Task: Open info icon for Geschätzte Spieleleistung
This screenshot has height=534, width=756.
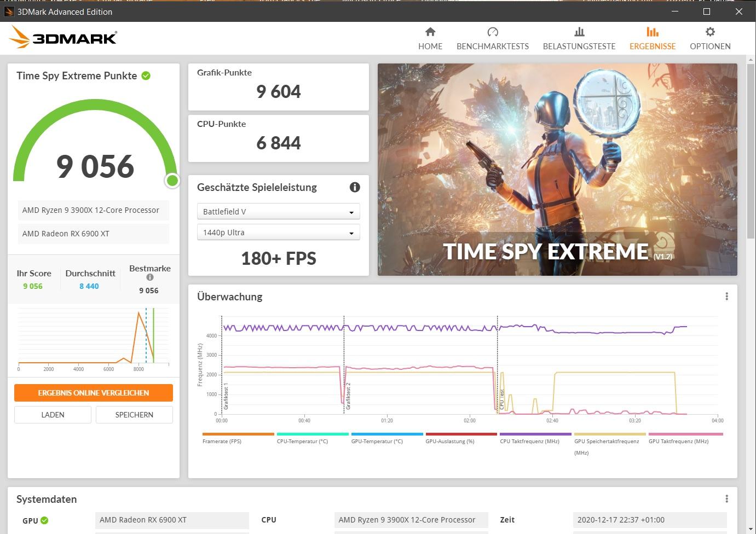Action: pos(355,187)
